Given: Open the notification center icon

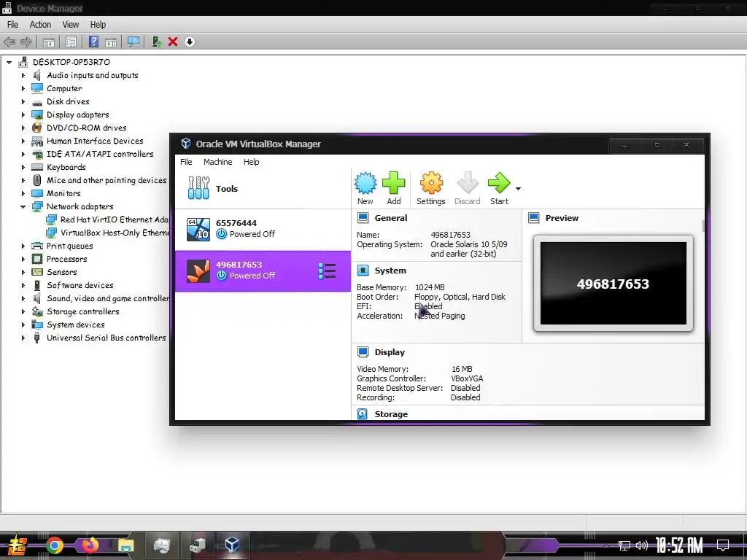Looking at the screenshot, I should 723,545.
